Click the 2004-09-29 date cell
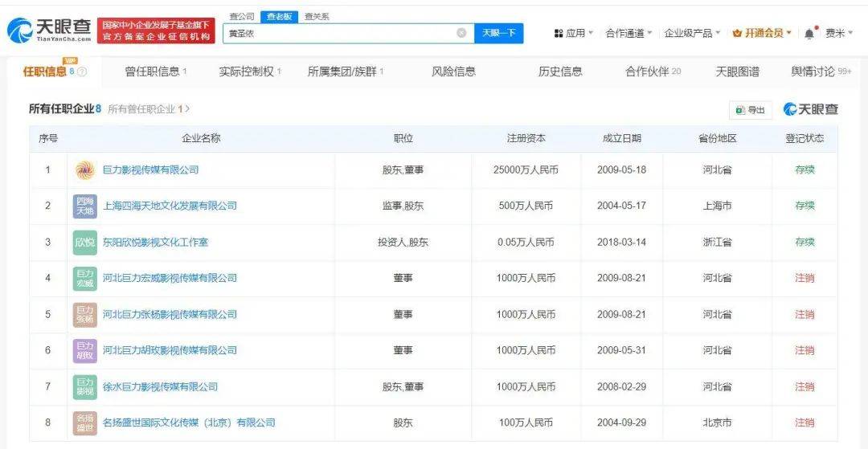Image resolution: width=868 pixels, height=449 pixels. click(621, 423)
